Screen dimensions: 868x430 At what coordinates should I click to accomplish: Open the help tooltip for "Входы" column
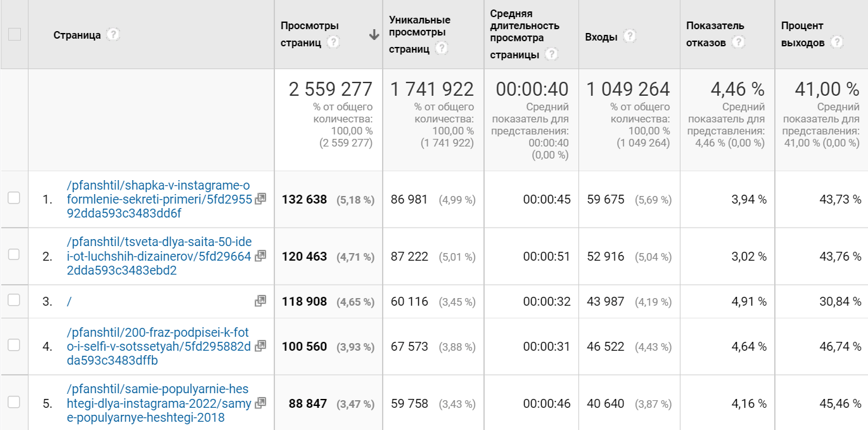[x=629, y=36]
